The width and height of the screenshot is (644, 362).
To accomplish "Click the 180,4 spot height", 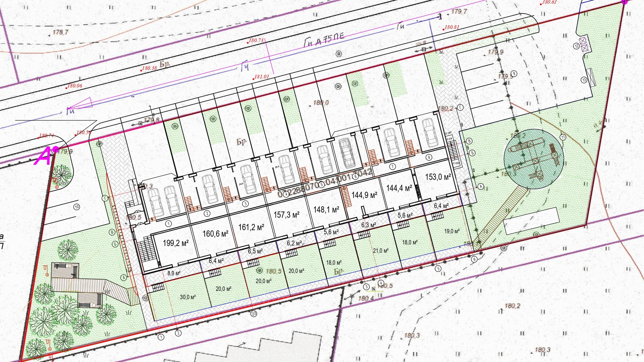I will click(366, 298).
